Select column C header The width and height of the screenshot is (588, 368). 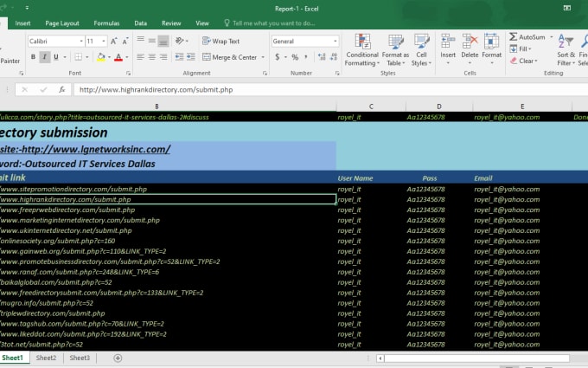point(371,107)
